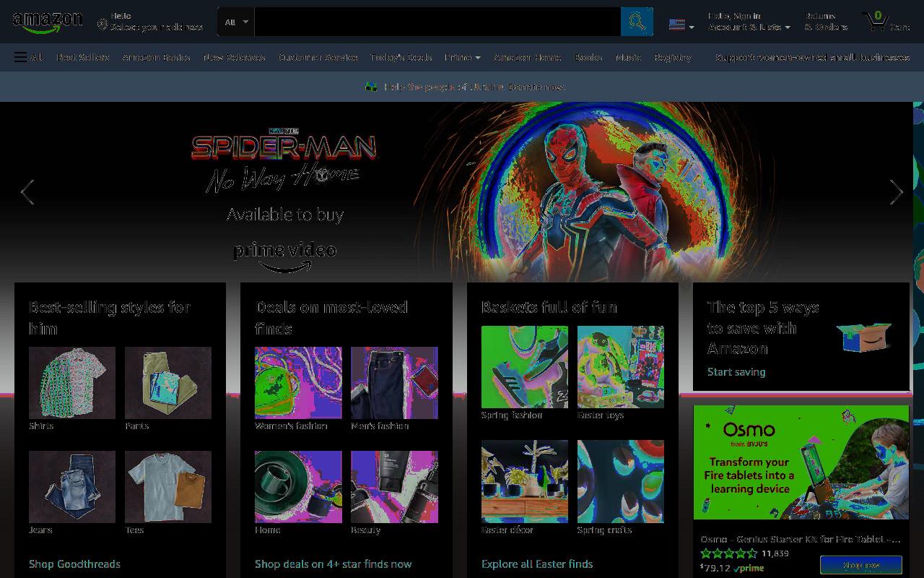Open the Easter toys thumbnail
Screen dimensions: 924x578
point(621,367)
